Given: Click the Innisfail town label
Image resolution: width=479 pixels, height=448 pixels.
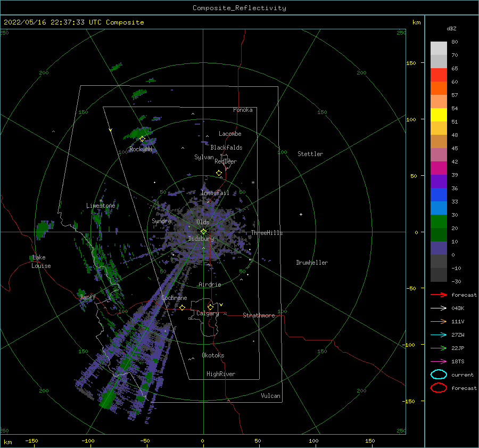Looking at the screenshot, I should coord(215,193).
